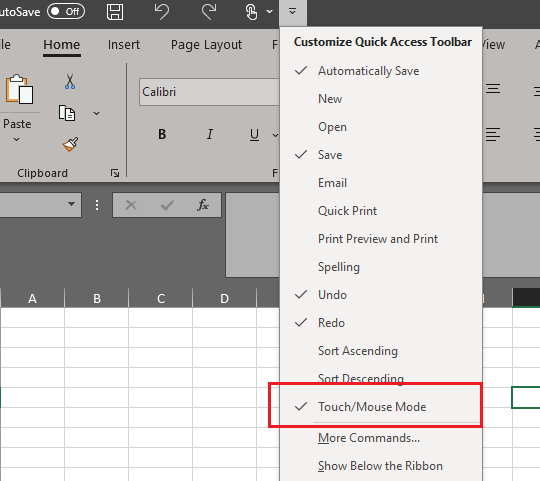Screen dimensions: 540x481
Task: Open the Touch/Mouse Mode dropdown arrow
Action: pyautogui.click(x=270, y=12)
